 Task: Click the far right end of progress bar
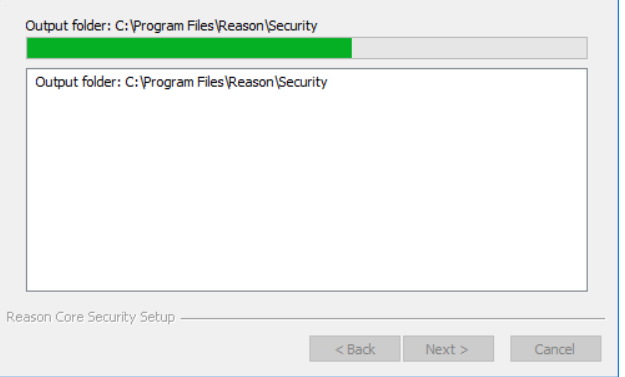[x=584, y=48]
